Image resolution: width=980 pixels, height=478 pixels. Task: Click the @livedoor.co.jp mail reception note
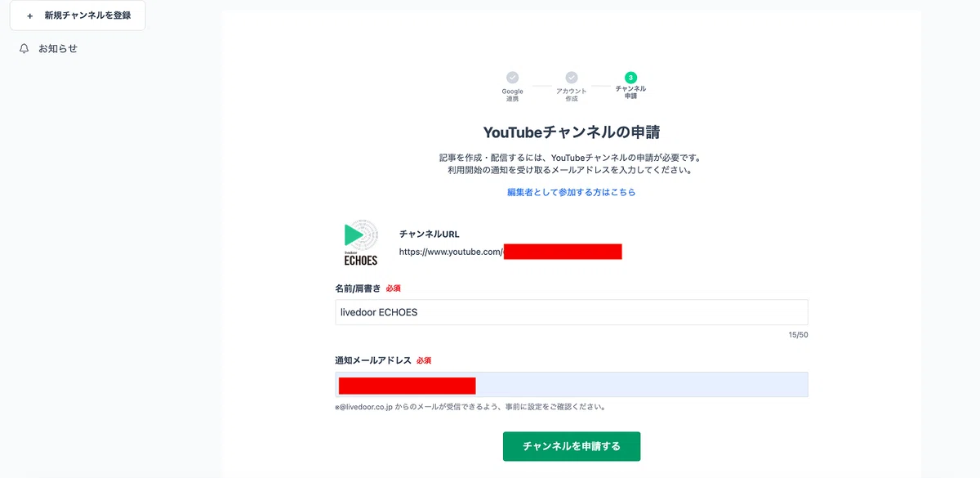470,406
